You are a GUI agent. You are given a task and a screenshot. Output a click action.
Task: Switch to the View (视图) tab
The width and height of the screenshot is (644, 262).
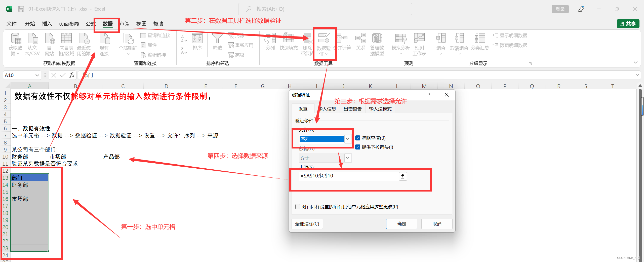click(x=141, y=24)
